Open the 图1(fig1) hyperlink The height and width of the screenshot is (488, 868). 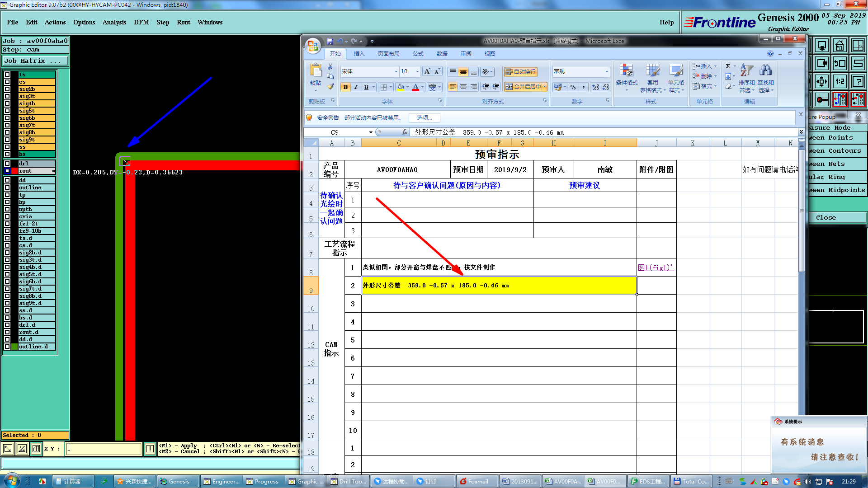click(x=655, y=267)
